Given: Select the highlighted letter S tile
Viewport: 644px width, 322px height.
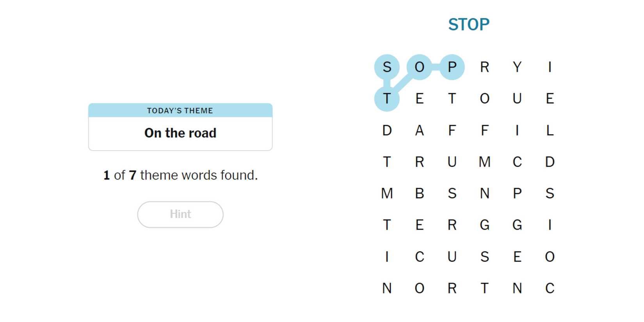Looking at the screenshot, I should pos(387,67).
